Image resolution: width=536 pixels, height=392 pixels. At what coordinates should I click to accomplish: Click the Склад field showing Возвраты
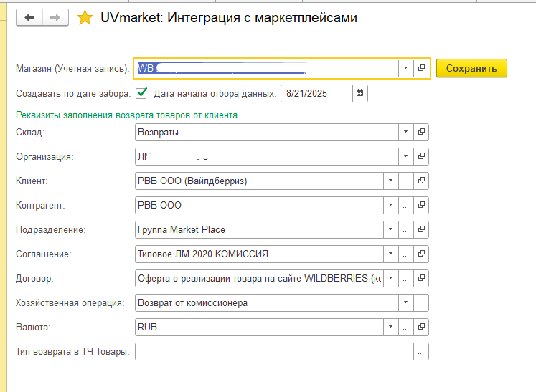click(x=267, y=132)
